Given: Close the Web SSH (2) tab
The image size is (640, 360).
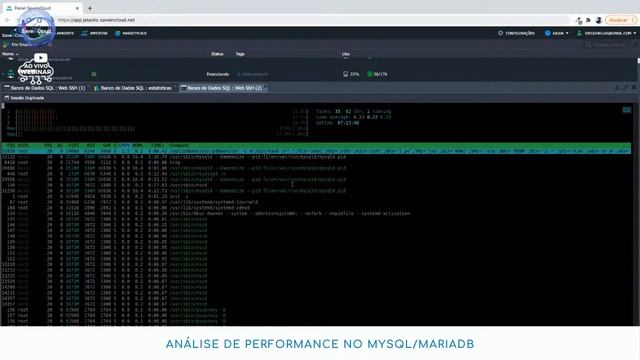Looking at the screenshot, I should (265, 88).
